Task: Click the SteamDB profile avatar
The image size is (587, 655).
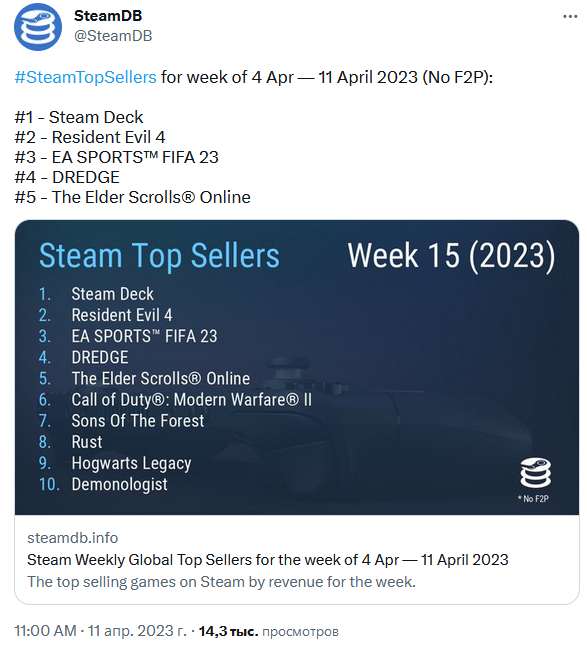Action: pos(38,26)
